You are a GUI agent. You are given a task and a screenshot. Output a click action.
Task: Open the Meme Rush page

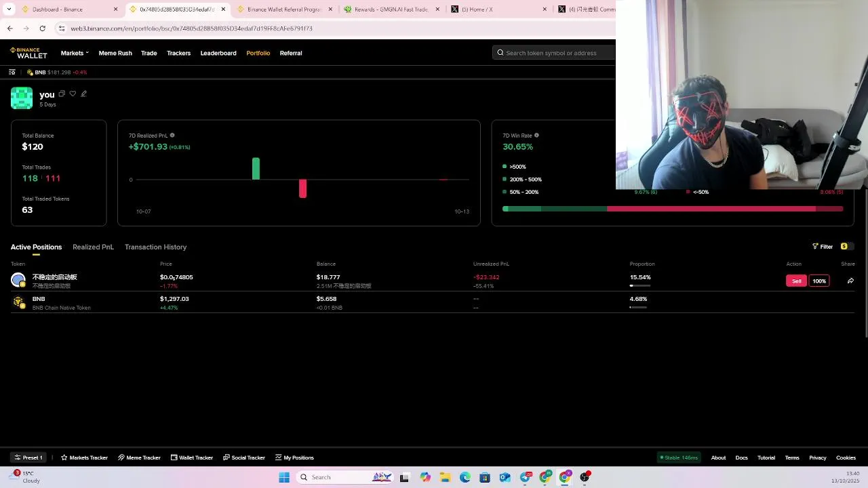(115, 53)
